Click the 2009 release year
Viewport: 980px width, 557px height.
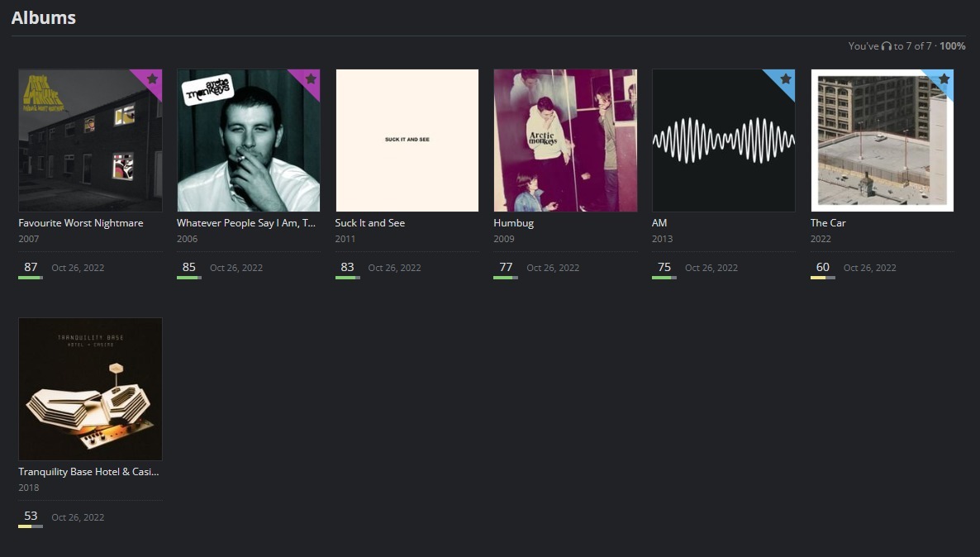point(504,239)
